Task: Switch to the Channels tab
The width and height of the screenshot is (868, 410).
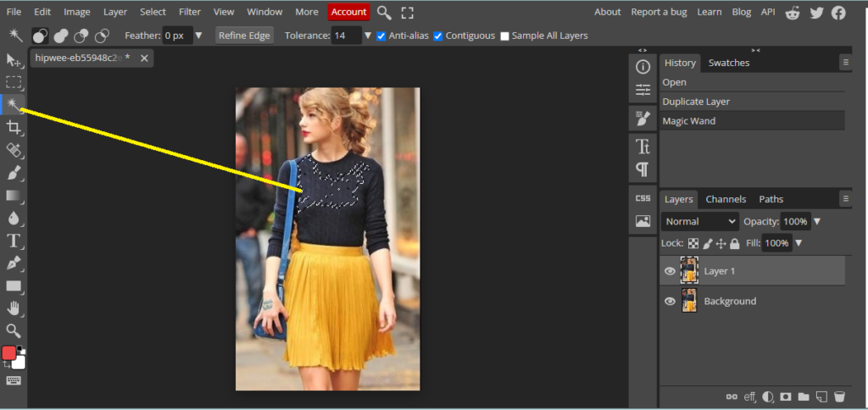Action: click(726, 199)
